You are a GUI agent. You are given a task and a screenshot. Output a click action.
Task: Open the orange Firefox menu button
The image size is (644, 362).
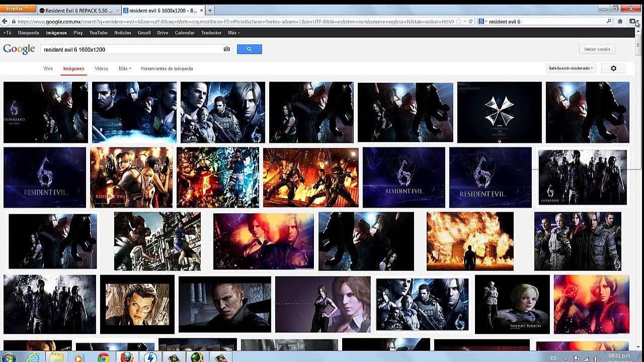coord(18,9)
